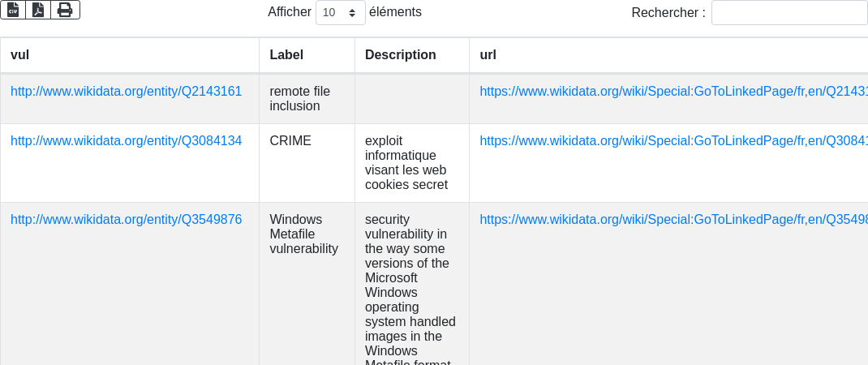Click the Rechercher search field
The image size is (868, 365).
click(789, 13)
